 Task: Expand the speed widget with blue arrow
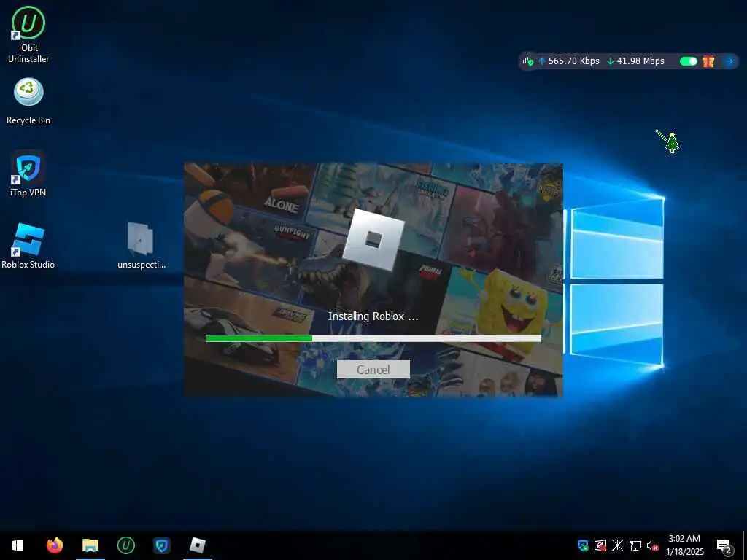click(729, 61)
